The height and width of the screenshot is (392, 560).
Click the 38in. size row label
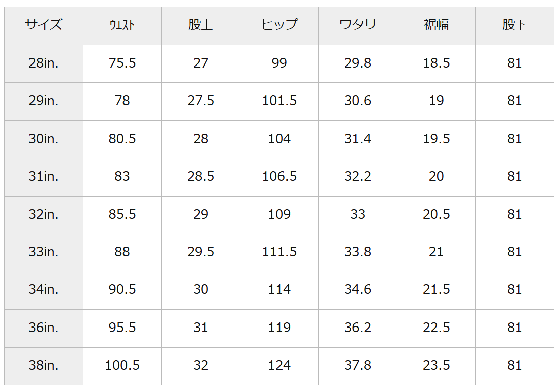point(44,365)
